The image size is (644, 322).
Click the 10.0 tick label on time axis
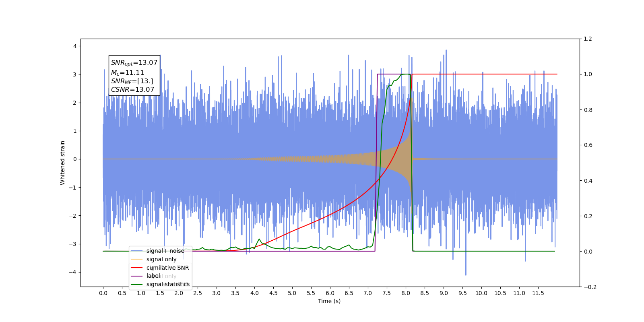(481, 293)
